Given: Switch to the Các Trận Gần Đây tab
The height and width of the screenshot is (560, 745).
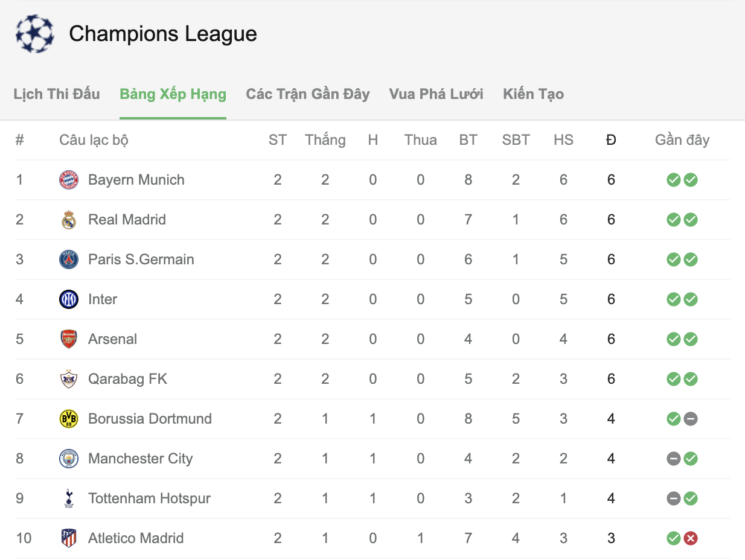Looking at the screenshot, I should [x=307, y=94].
